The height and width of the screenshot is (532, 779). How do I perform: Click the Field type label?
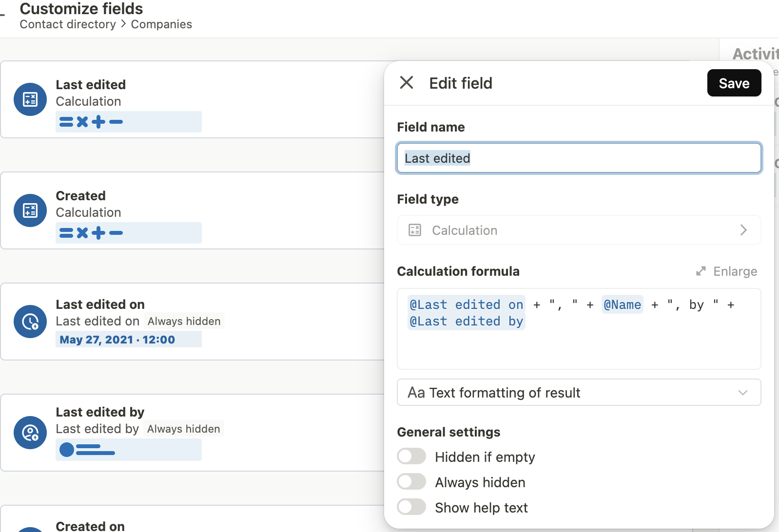point(428,199)
